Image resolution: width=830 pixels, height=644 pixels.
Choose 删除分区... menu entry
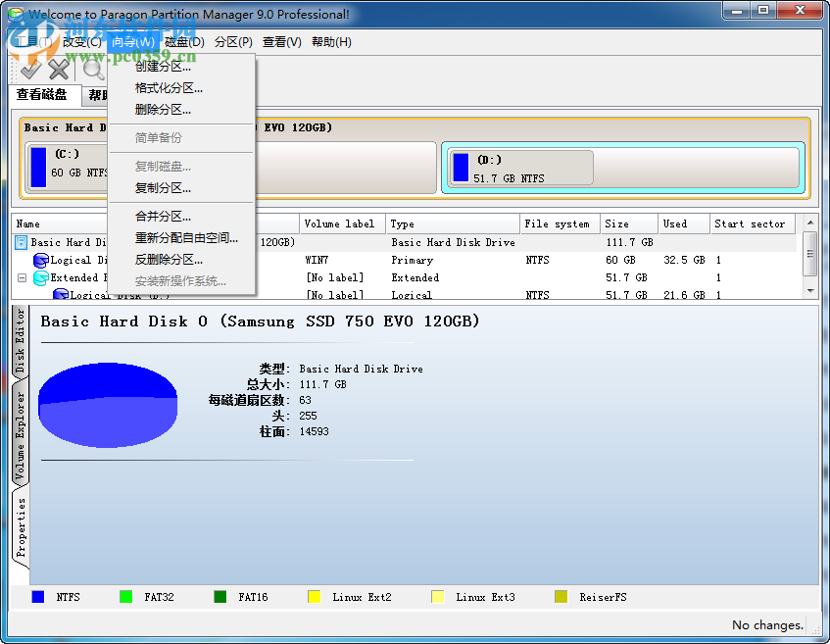(181, 110)
